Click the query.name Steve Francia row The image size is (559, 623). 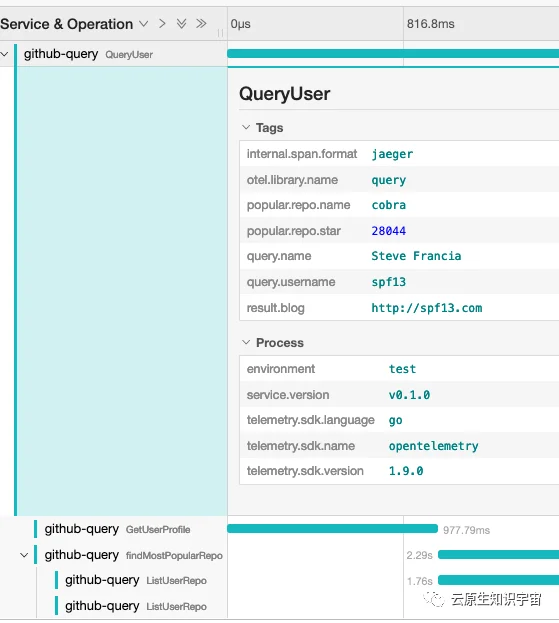399,256
